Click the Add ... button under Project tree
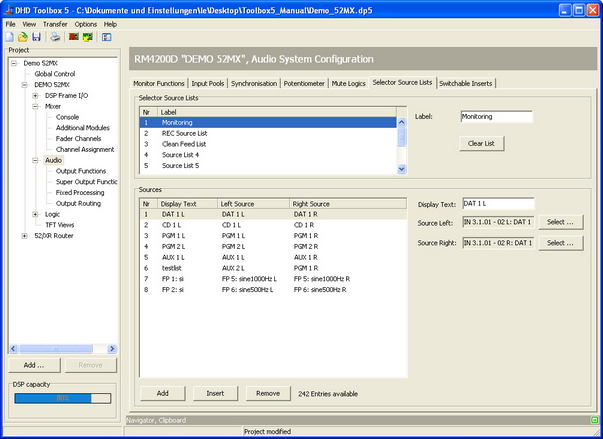Screen dimensions: 603x439 tap(34, 365)
